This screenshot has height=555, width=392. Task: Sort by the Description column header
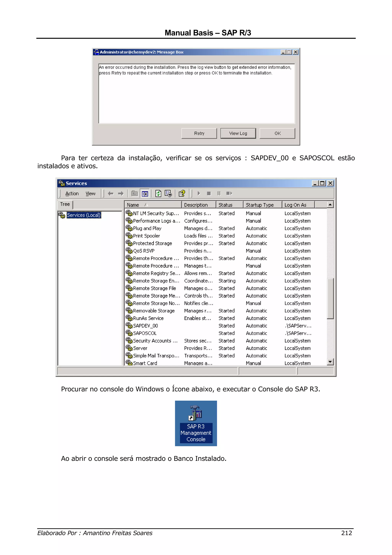click(199, 205)
